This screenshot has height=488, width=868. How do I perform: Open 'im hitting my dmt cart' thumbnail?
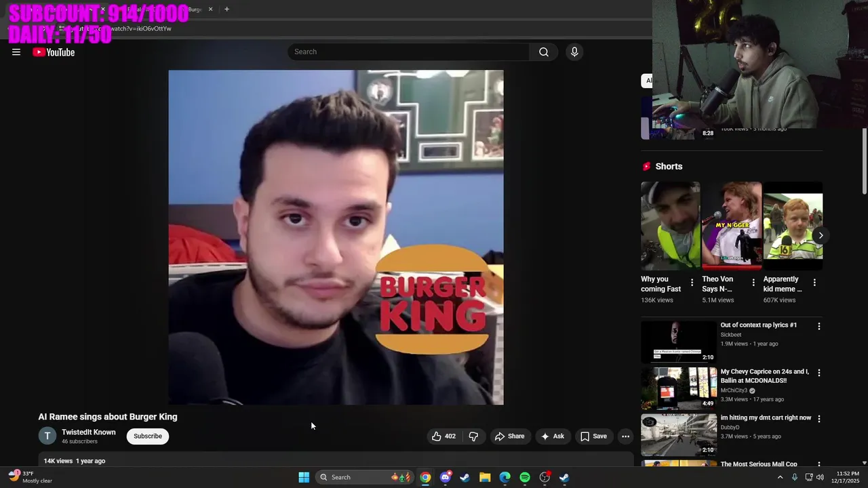pos(679,434)
